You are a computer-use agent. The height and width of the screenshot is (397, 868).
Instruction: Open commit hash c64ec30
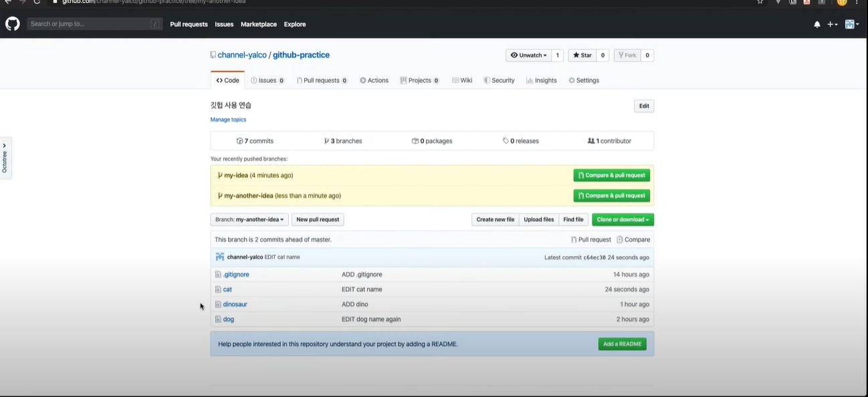coord(594,257)
